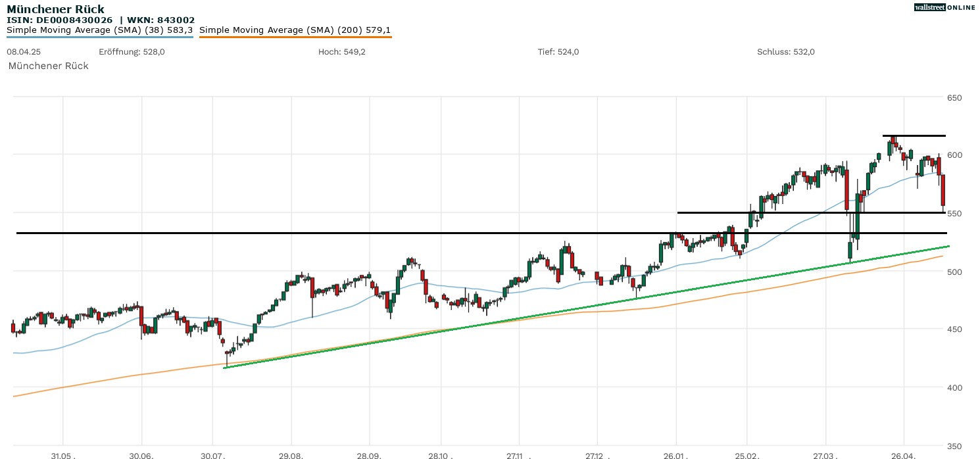The image size is (980, 459).
Task: Click the Eröffnung: 528,0 value
Action: (132, 52)
